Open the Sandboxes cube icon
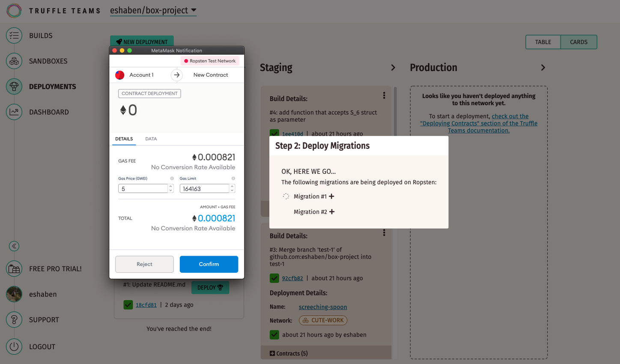This screenshot has width=620, height=364. (x=14, y=61)
